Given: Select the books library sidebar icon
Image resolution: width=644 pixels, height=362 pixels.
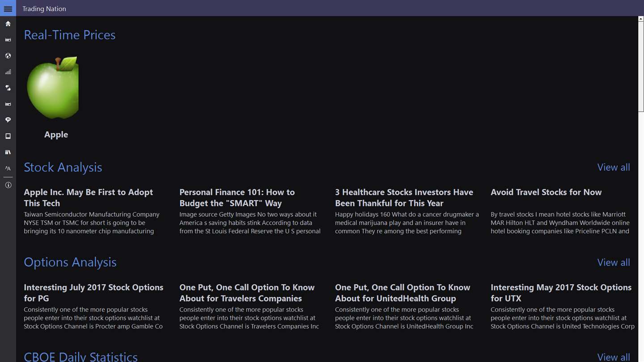Looking at the screenshot, I should (8, 152).
